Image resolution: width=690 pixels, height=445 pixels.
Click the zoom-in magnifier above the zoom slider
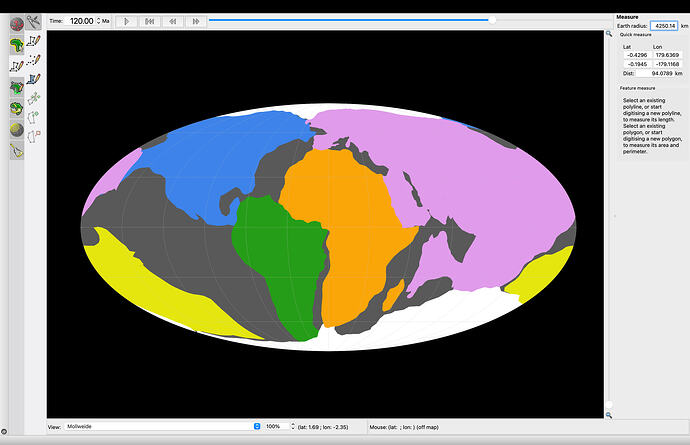[x=608, y=34]
